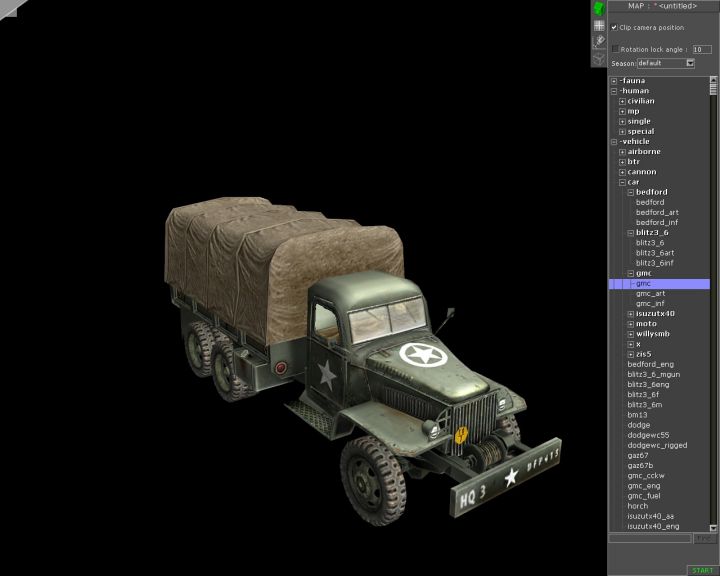Collapse the bedford folder node
The image size is (720, 576).
tap(630, 192)
